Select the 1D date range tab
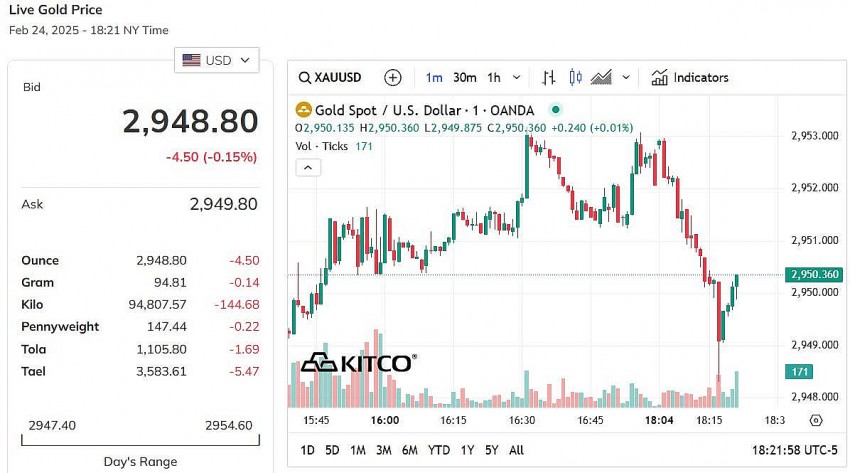Image resolution: width=850 pixels, height=473 pixels. coord(308,450)
